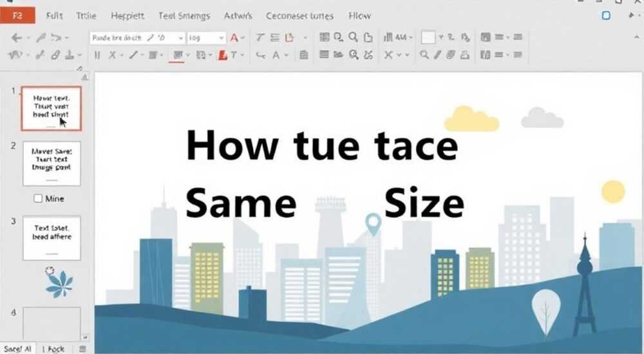Collapse the ribbon with the chevron arrow
Screen dimensions: 644x354
(637, 37)
